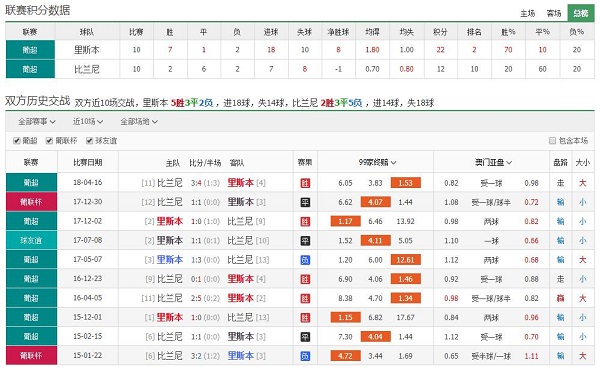Open the 3:4 score link for 18-04-16 match
Screen dimensions: 600x370
pos(196,183)
